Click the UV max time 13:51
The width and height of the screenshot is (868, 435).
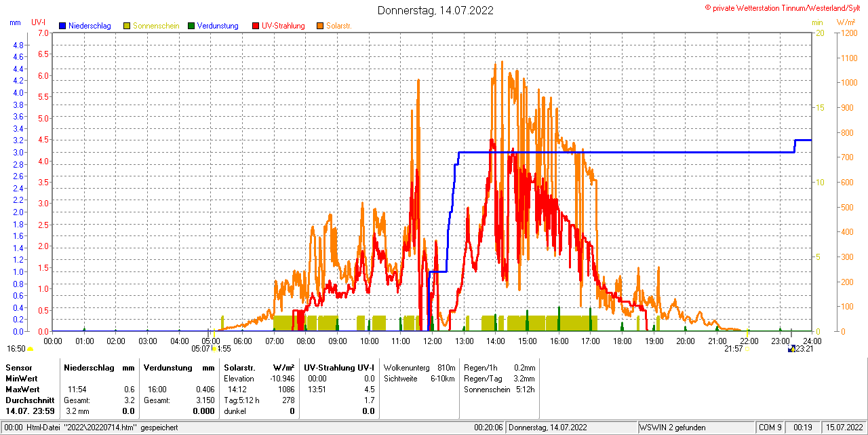point(317,389)
